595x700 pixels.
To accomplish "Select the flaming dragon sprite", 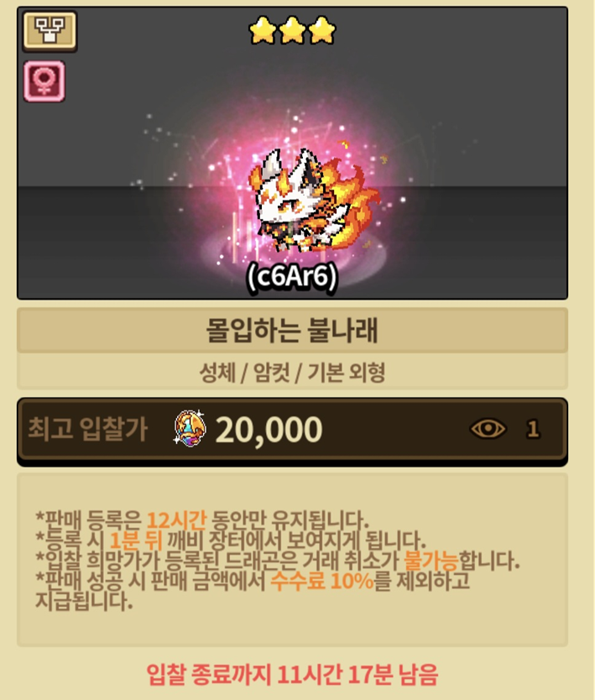I will 314,199.
